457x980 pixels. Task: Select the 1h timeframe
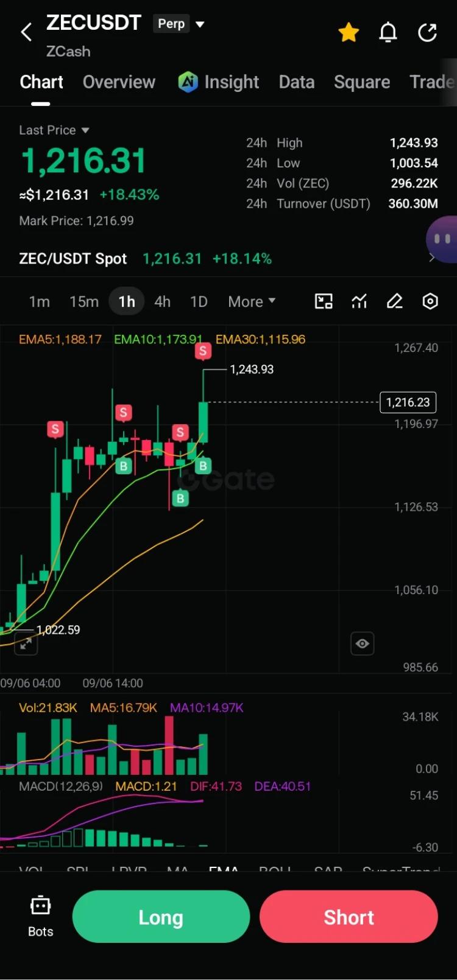127,302
